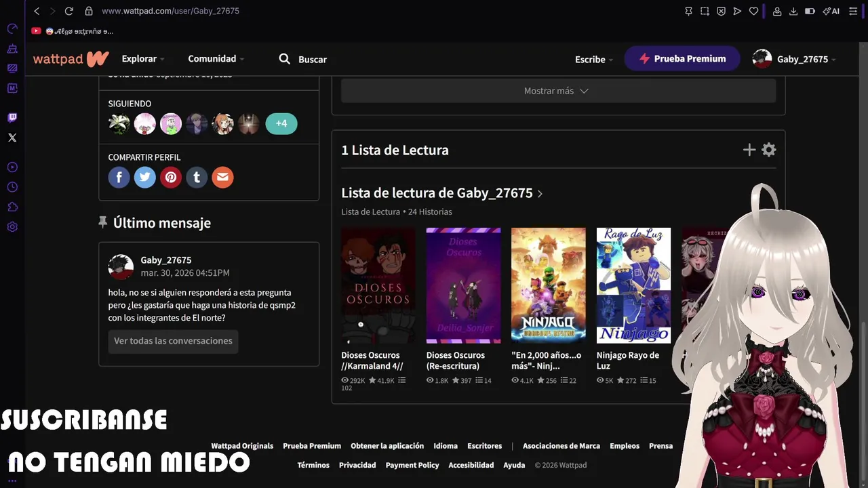Click the Prueba Premium button
Viewport: 868px width, 488px height.
pyautogui.click(x=682, y=59)
